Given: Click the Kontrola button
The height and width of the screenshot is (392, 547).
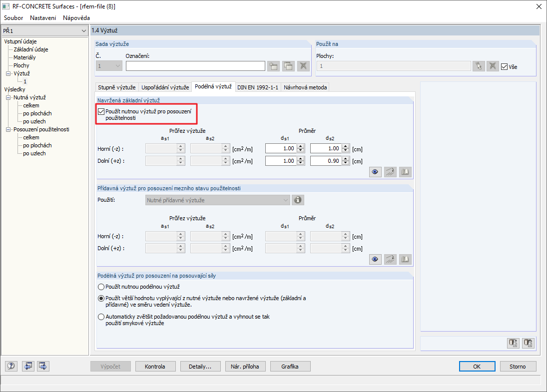Looking at the screenshot, I should [x=155, y=367].
